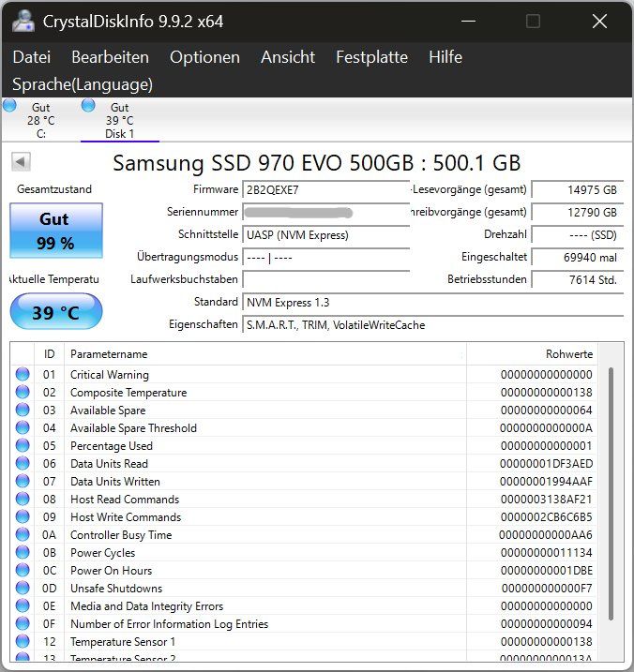Open the Hilfe menu
The height and width of the screenshot is (672, 634).
point(445,57)
